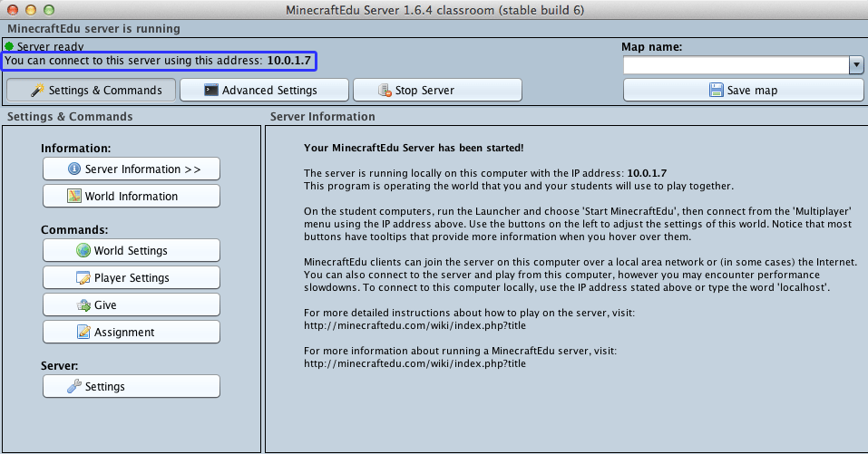Open the Settings & Commands tab button
The width and height of the screenshot is (868, 454).
click(92, 90)
